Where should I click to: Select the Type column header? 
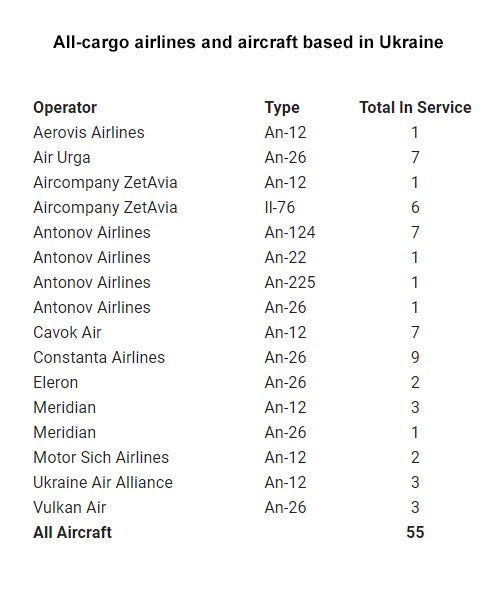point(282,108)
